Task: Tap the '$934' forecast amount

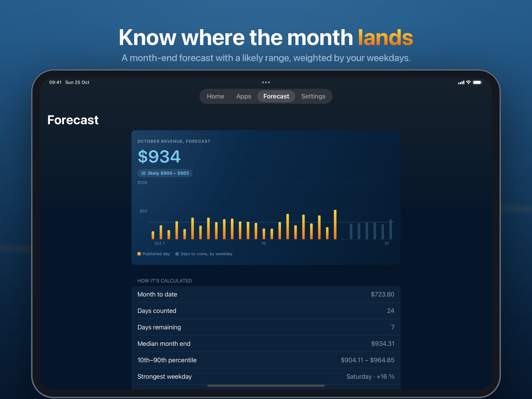Action: coord(159,156)
